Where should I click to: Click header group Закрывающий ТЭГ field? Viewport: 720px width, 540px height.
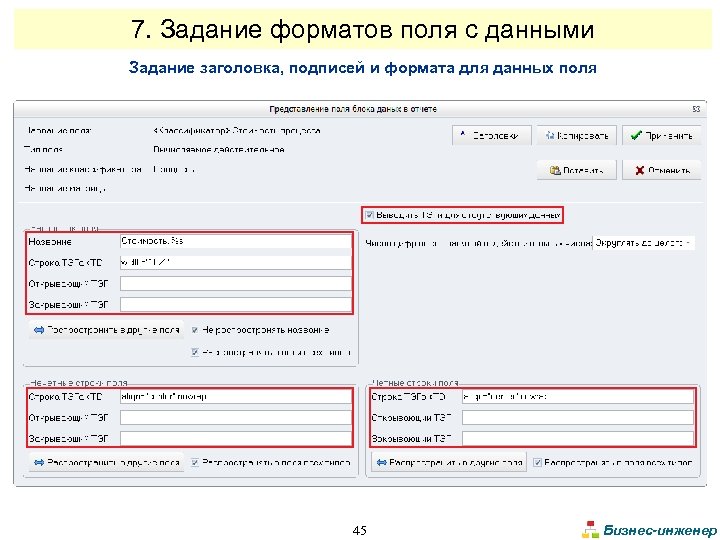236,304
